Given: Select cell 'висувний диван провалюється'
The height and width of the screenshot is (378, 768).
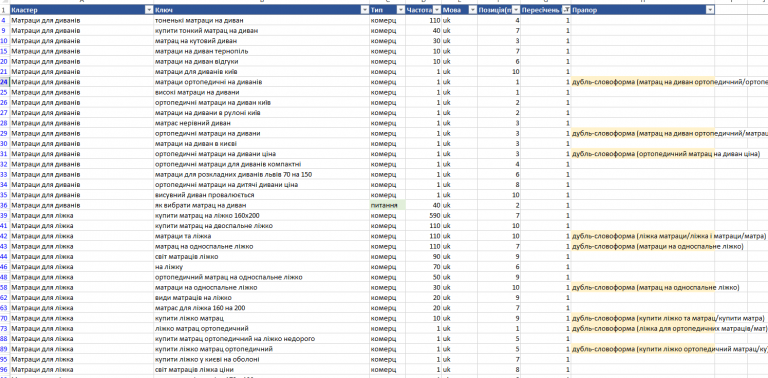Looking at the screenshot, I should click(261, 195).
